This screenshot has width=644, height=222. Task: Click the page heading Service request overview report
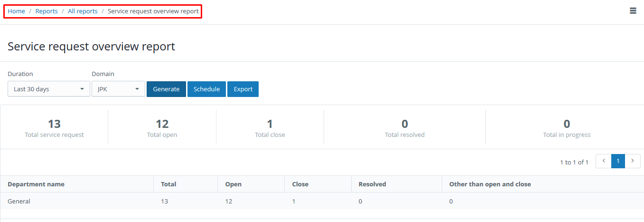pyautogui.click(x=92, y=46)
